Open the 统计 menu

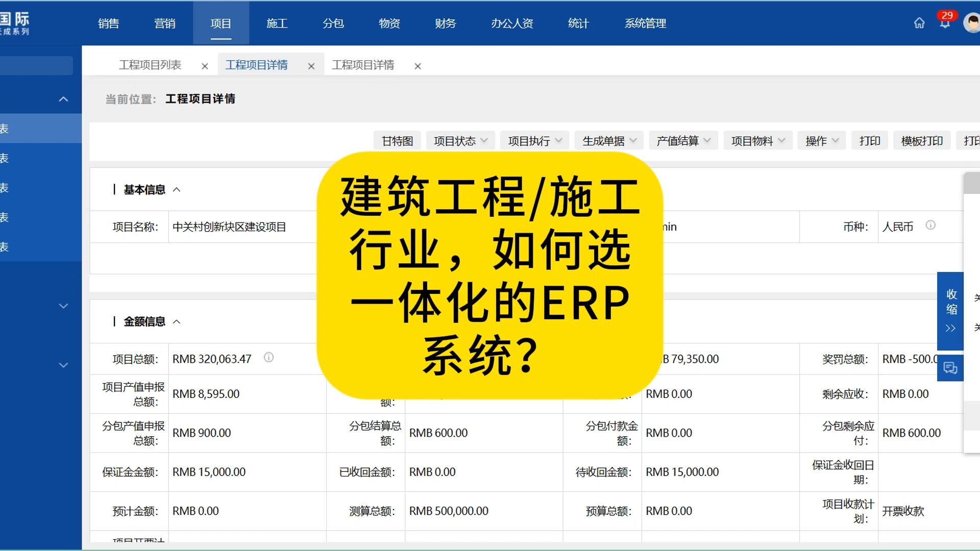point(578,23)
